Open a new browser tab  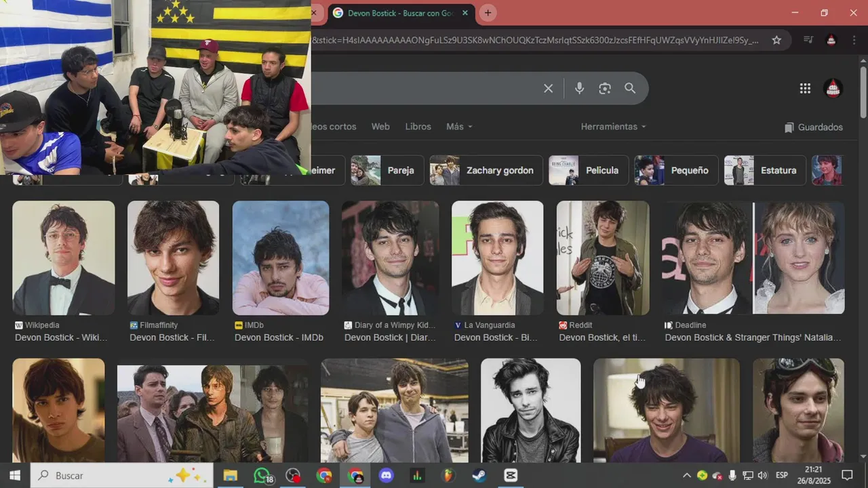(x=488, y=13)
